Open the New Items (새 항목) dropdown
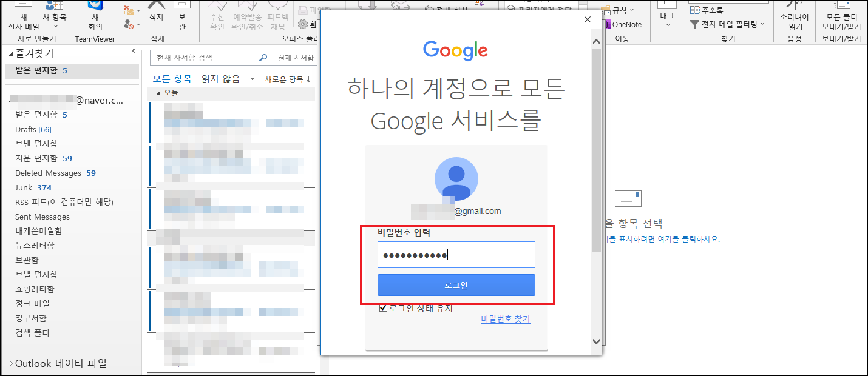Screen dimensions: 868x376 (x=55, y=17)
